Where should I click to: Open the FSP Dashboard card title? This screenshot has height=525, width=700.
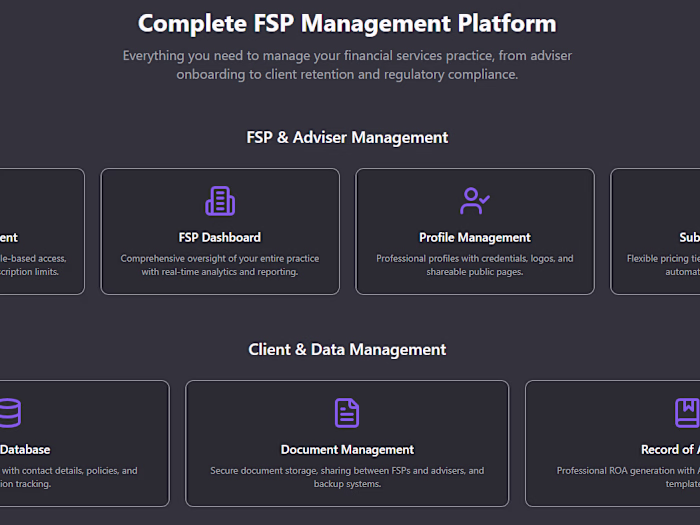220,238
